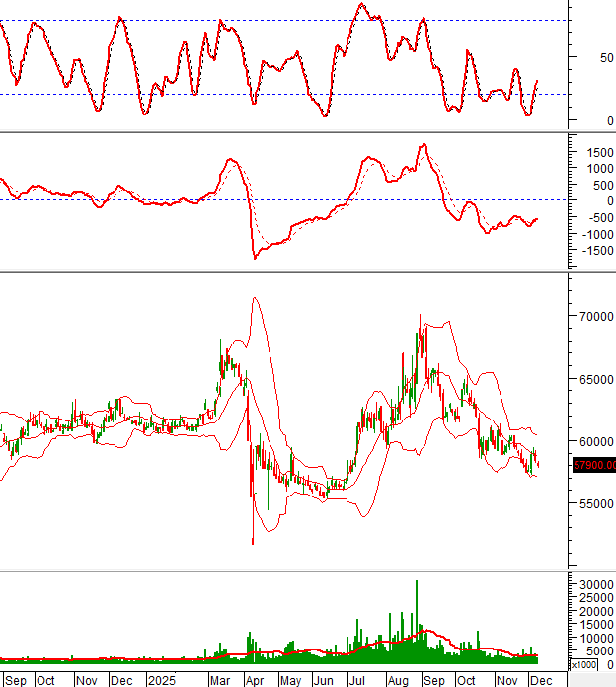Click the 70000 price axis label
This screenshot has height=687, width=616.
pos(595,317)
